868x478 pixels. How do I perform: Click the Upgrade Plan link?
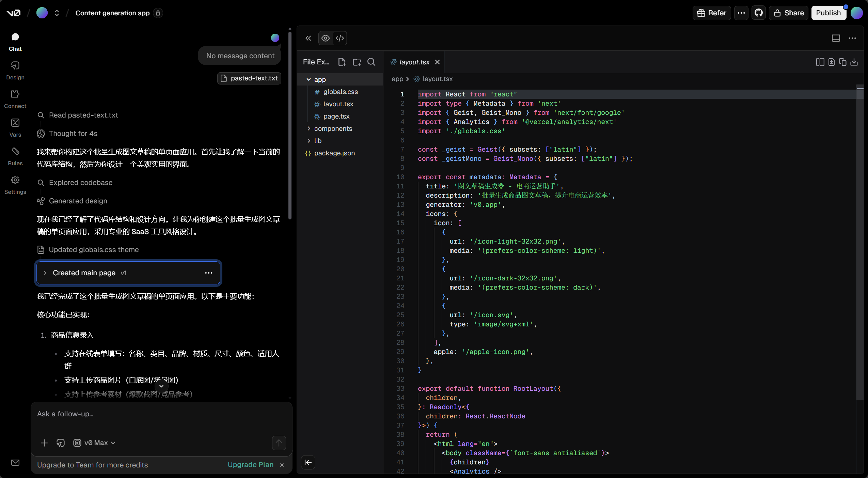coord(250,465)
